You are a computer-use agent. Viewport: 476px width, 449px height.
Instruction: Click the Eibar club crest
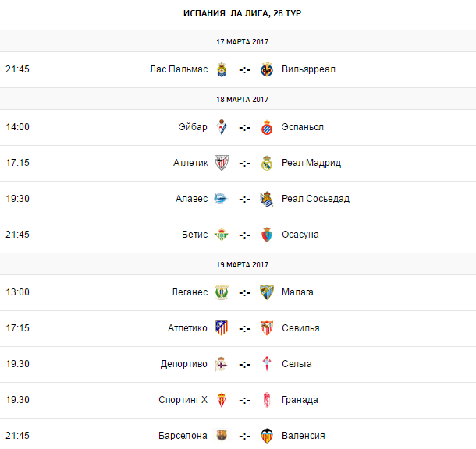[x=222, y=127]
